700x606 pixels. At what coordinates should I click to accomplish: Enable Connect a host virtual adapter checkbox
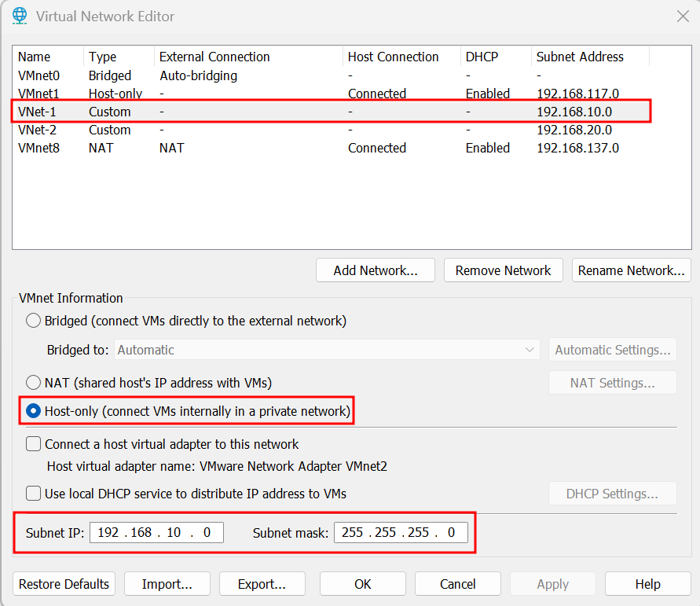34,444
